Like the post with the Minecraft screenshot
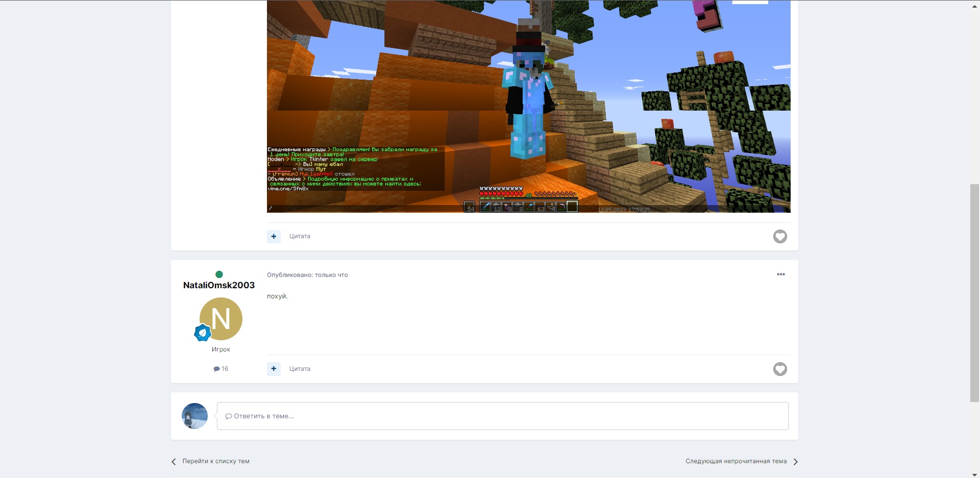Image resolution: width=980 pixels, height=478 pixels. pos(779,236)
